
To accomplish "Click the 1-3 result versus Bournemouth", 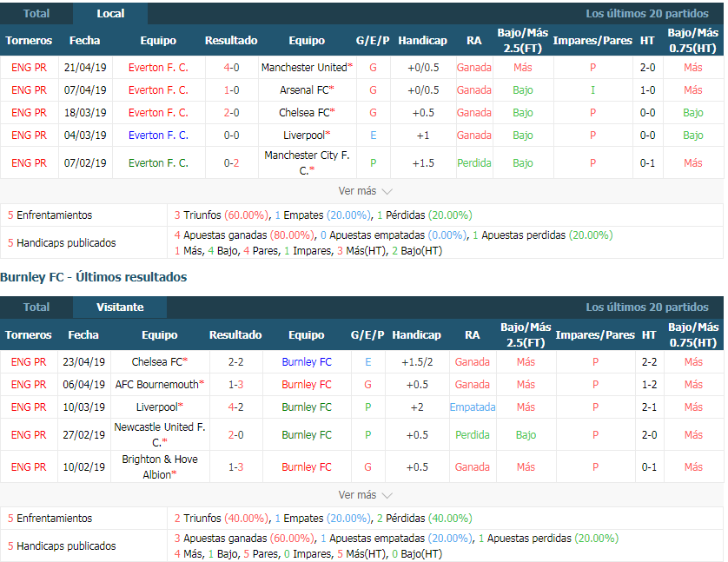I will [x=235, y=384].
